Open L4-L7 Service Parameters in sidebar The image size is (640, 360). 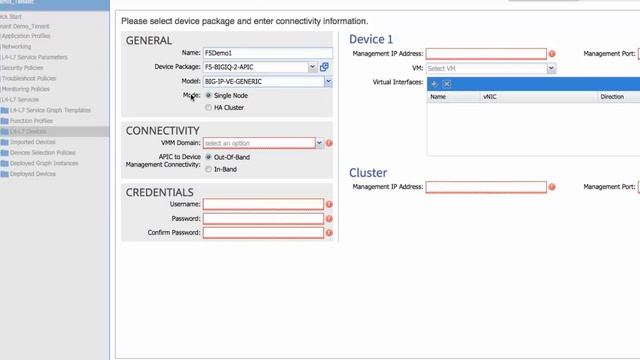[34, 57]
